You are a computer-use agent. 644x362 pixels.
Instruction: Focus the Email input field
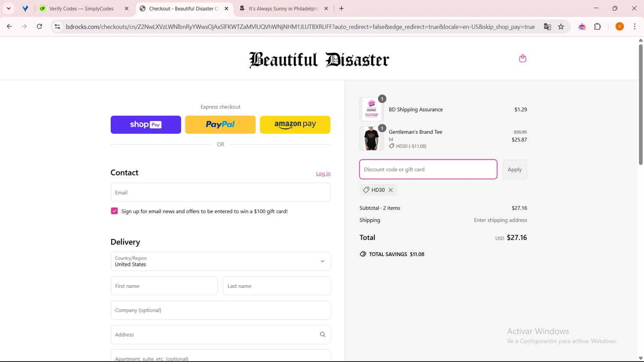(x=221, y=193)
